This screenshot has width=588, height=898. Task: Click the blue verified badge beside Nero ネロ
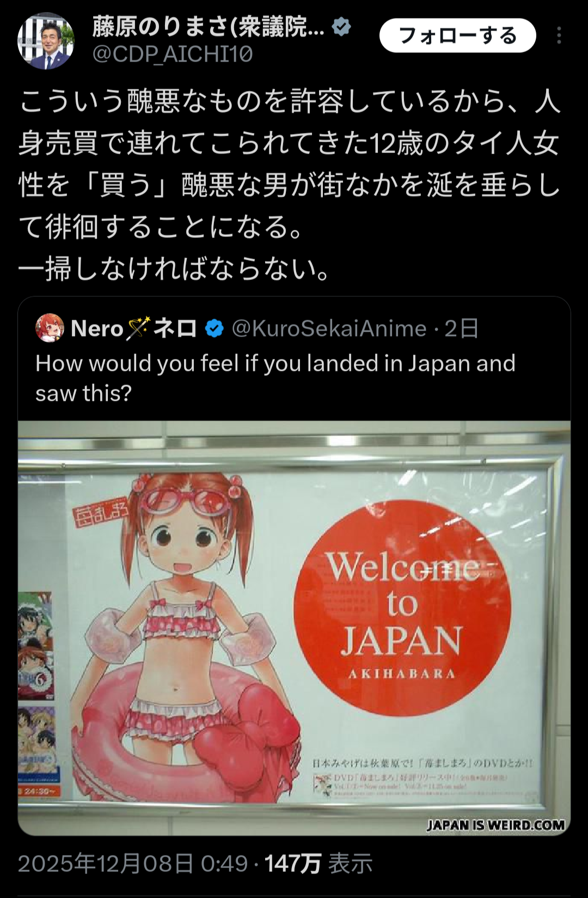(x=215, y=328)
